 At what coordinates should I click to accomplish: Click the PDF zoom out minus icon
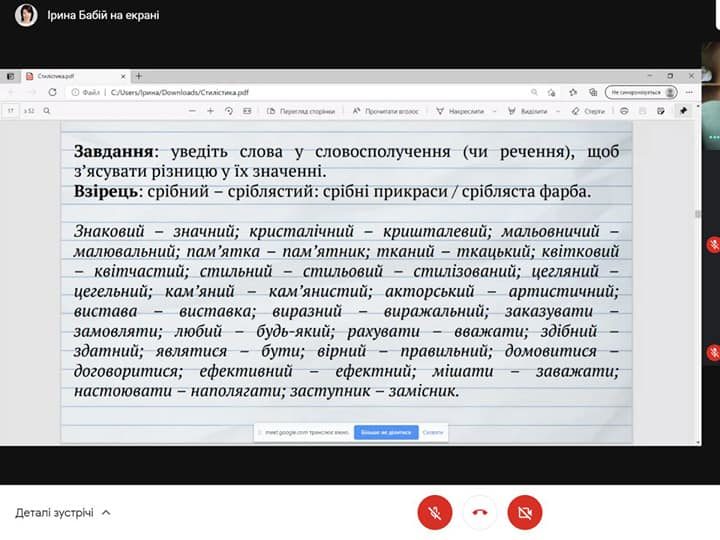click(191, 111)
